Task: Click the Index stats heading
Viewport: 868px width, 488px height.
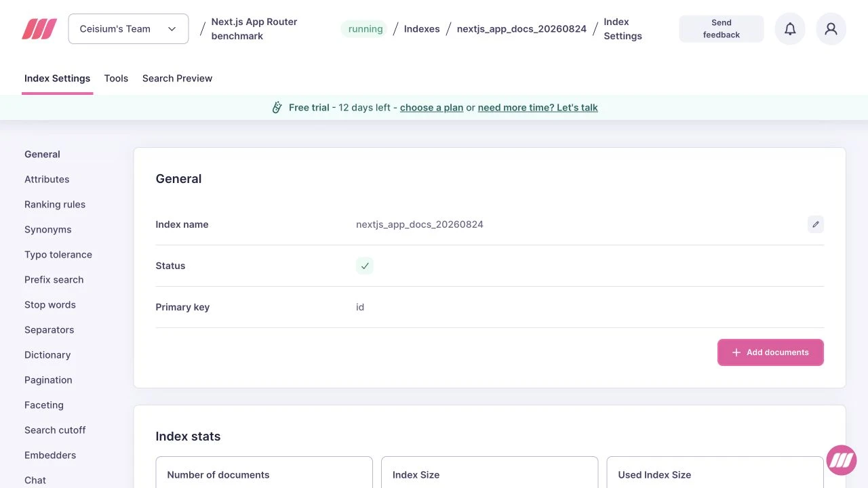Action: click(188, 436)
